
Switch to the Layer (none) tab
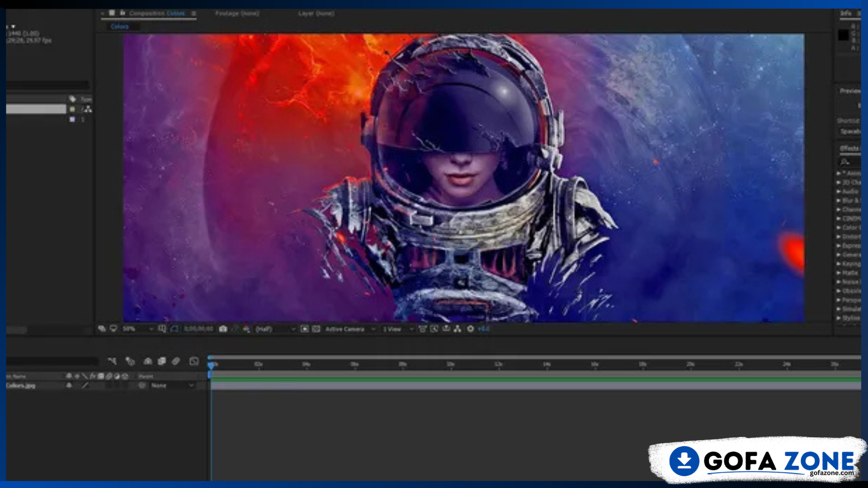tap(316, 14)
